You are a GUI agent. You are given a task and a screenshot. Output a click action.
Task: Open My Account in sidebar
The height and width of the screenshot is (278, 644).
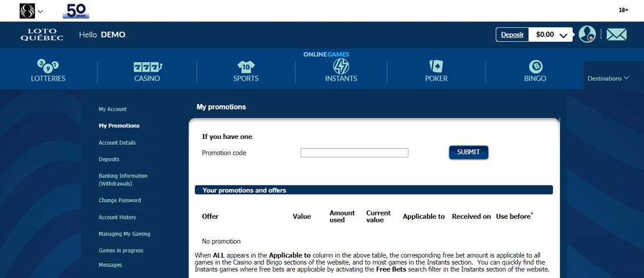coord(113,109)
